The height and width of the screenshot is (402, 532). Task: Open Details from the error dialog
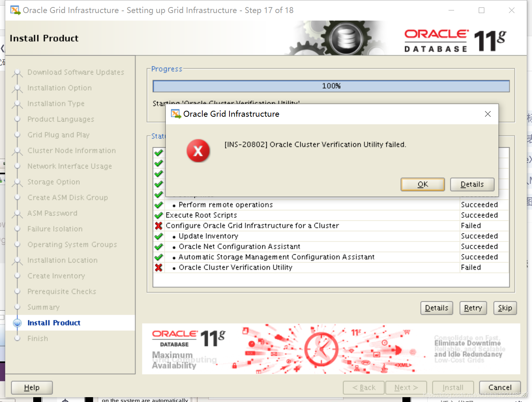(x=472, y=184)
